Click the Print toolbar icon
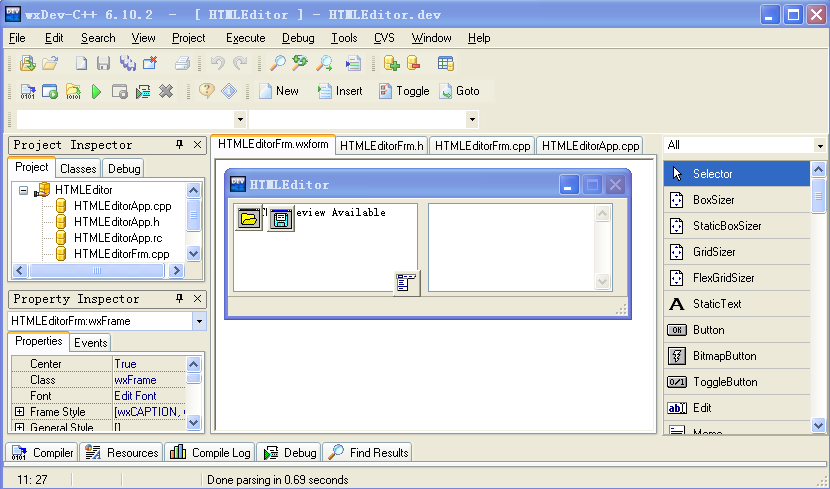The width and height of the screenshot is (830, 489). tap(183, 64)
